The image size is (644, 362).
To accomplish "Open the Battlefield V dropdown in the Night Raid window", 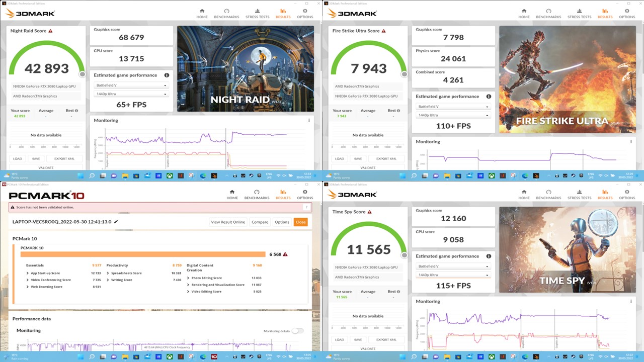I will (x=131, y=85).
